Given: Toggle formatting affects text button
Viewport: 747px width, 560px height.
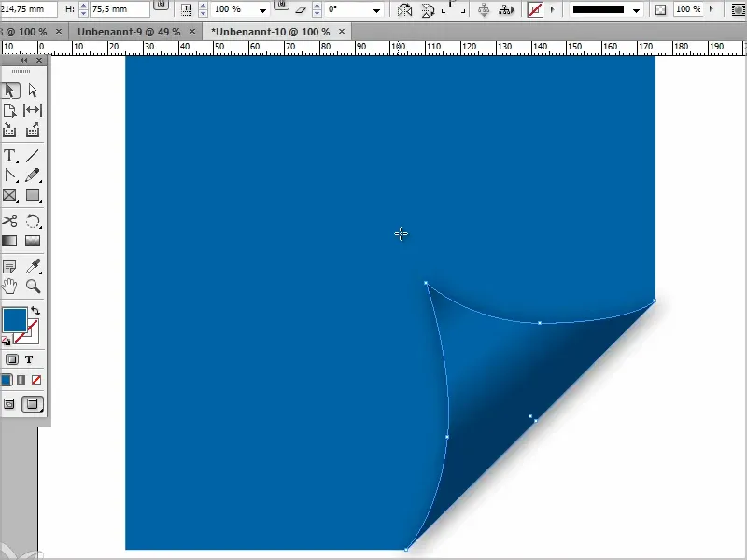Looking at the screenshot, I should tap(29, 359).
